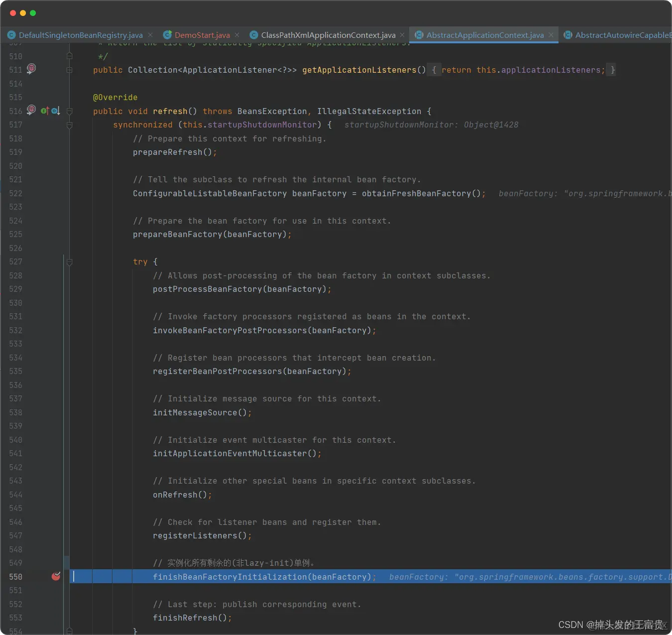Click obtainFreshBeanFactory() on line 522
672x635 pixels.
[x=421, y=193]
